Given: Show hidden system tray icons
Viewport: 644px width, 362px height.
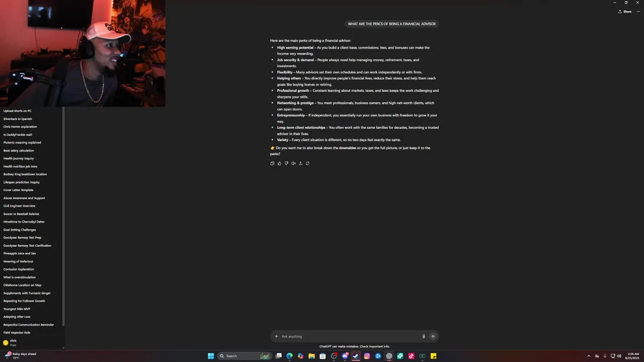Looking at the screenshot, I should tap(589, 356).
